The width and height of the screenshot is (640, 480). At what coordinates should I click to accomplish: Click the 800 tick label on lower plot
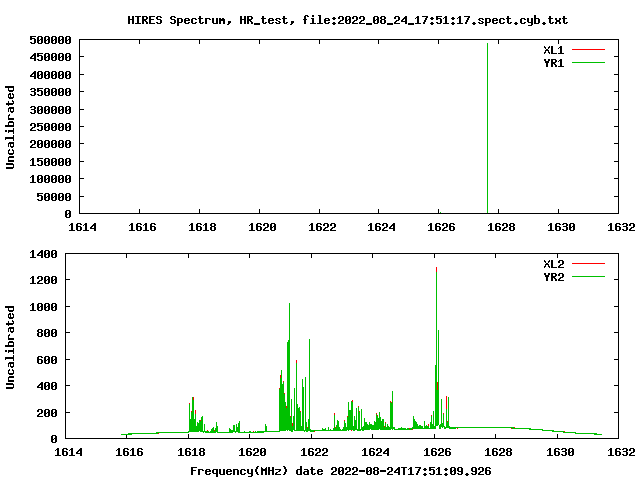pyautogui.click(x=47, y=333)
